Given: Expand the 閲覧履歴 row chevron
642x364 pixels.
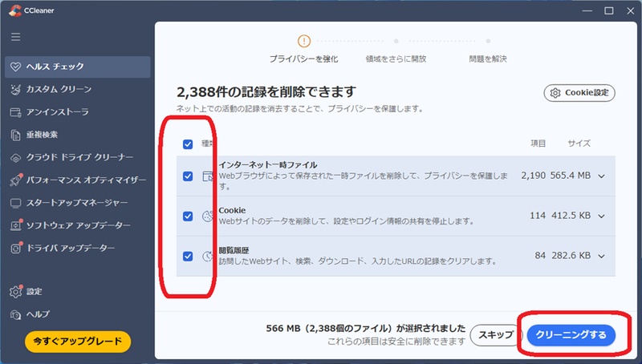Looking at the screenshot, I should (601, 256).
